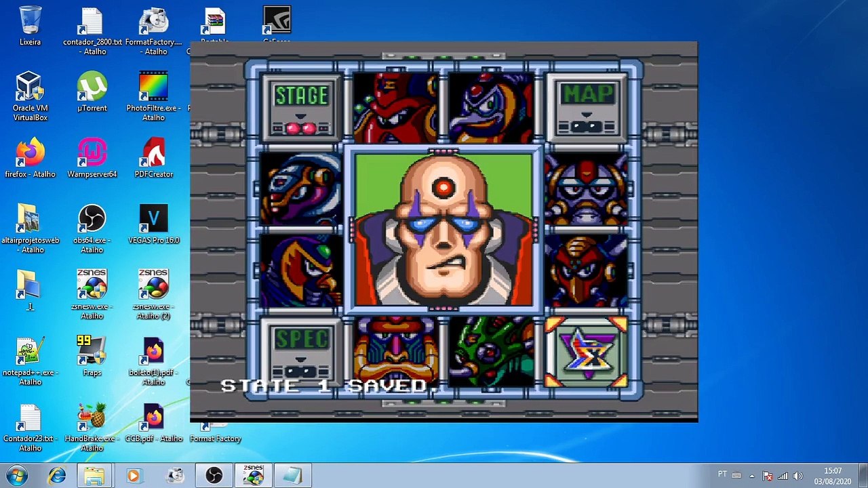
Task: Click the large bald boss portrait in center
Action: pos(443,230)
